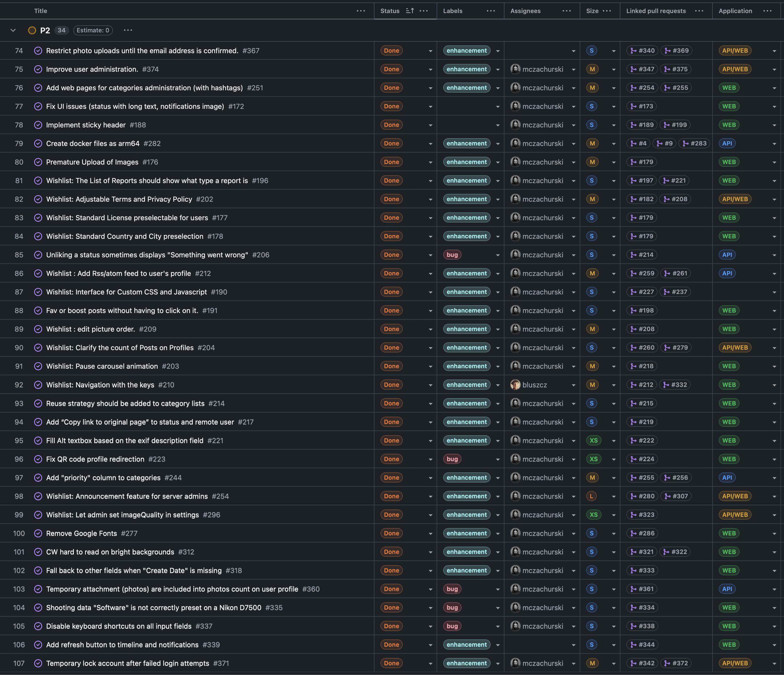Open Status dropdown for Implement sticky header
The height and width of the screenshot is (675, 784).
point(430,125)
